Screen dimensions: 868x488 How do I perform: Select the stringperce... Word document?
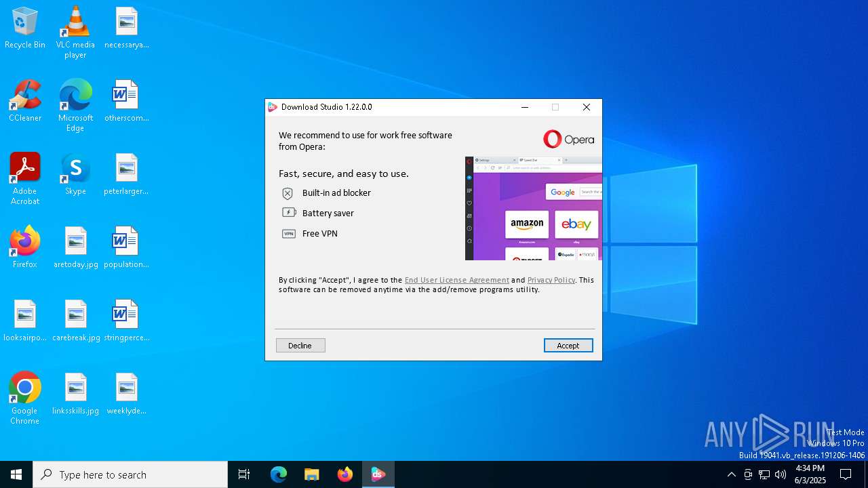127,321
